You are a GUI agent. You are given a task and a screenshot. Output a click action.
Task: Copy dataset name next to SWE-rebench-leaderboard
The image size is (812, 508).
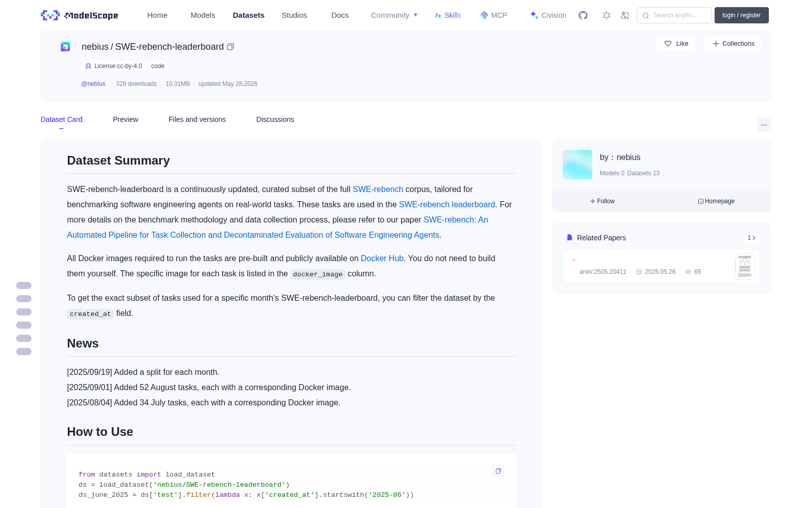pyautogui.click(x=230, y=47)
